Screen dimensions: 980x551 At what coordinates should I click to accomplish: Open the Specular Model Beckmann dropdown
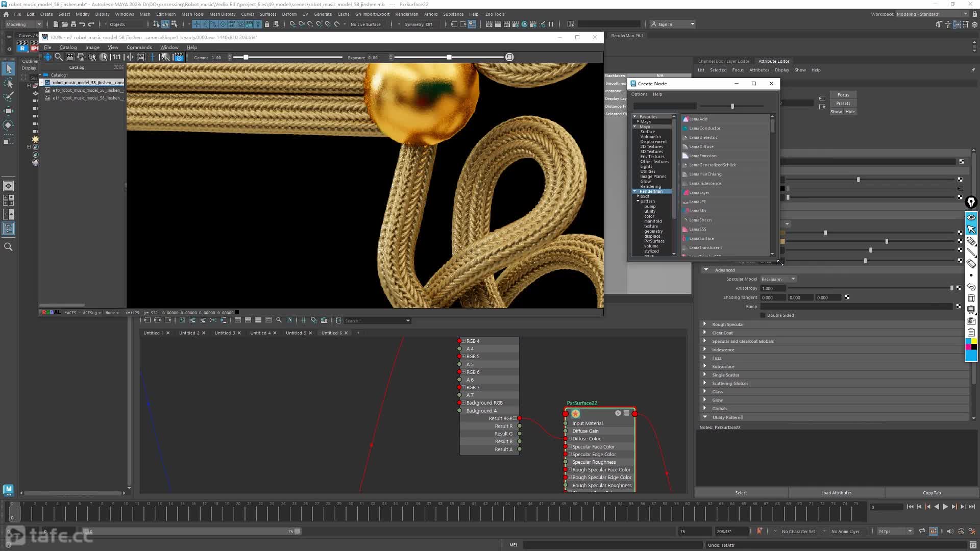[x=778, y=279]
